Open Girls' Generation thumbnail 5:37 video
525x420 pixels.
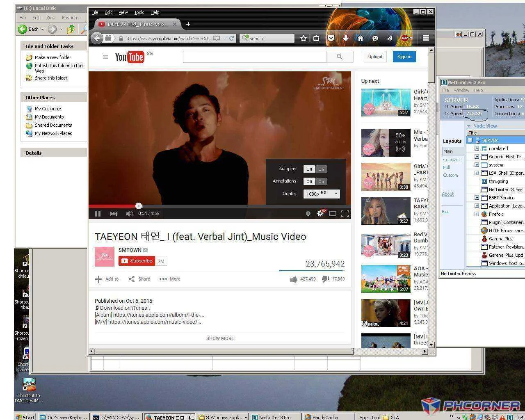pyautogui.click(x=386, y=103)
